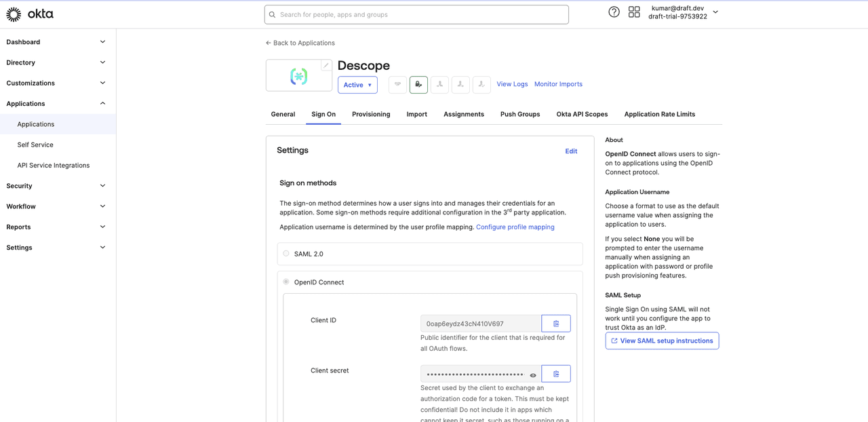Open the Active status dropdown
The width and height of the screenshot is (868, 422).
click(357, 85)
